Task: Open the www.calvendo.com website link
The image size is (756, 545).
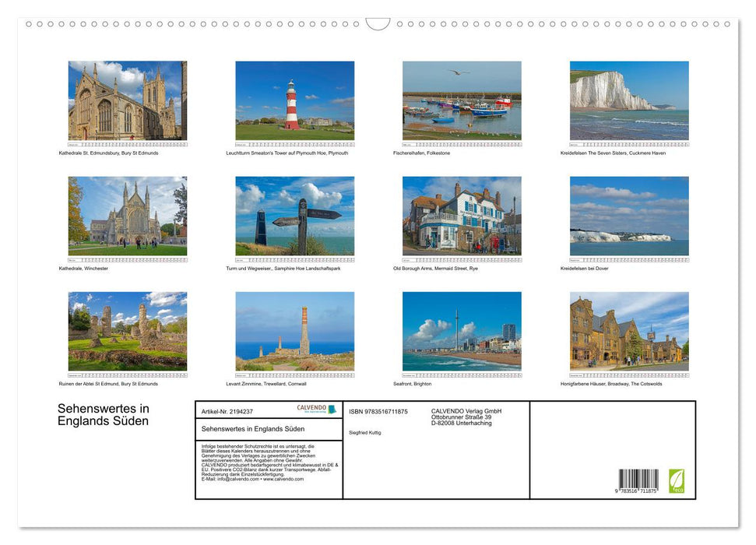Action: tap(281, 478)
